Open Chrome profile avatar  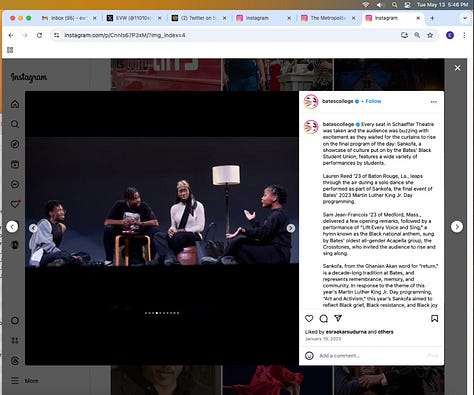pos(450,35)
